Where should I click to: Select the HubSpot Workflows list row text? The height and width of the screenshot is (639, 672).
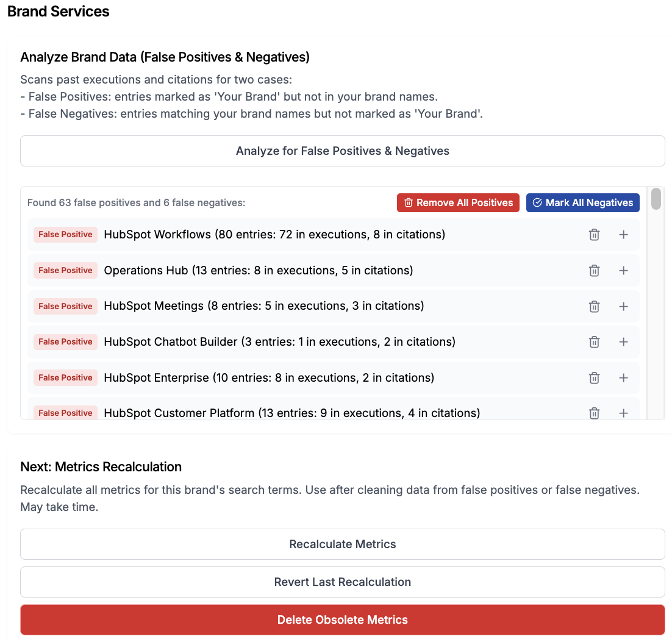(274, 234)
